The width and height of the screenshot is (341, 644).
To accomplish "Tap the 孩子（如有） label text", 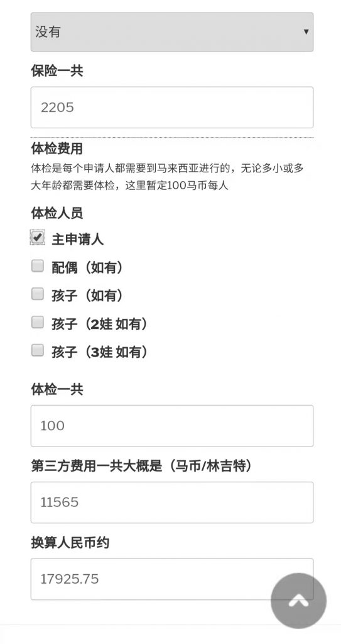I will coord(87,296).
